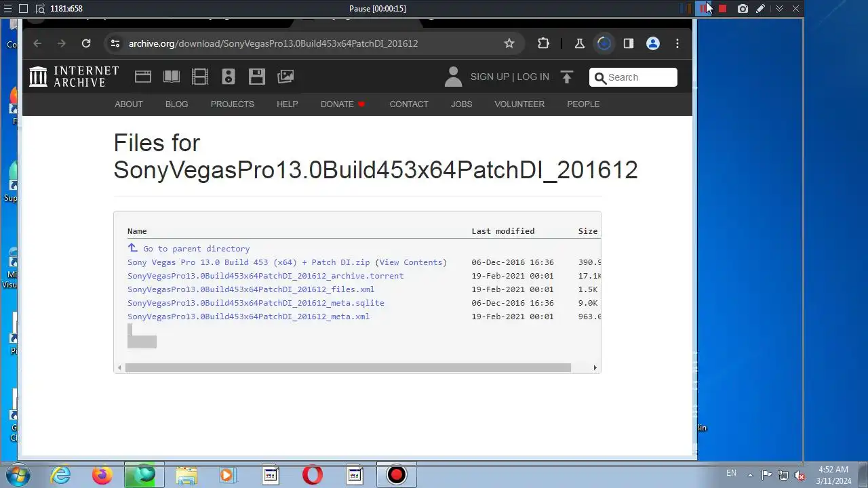The width and height of the screenshot is (868, 488).
Task: Open the DONATE menu item
Action: click(342, 104)
